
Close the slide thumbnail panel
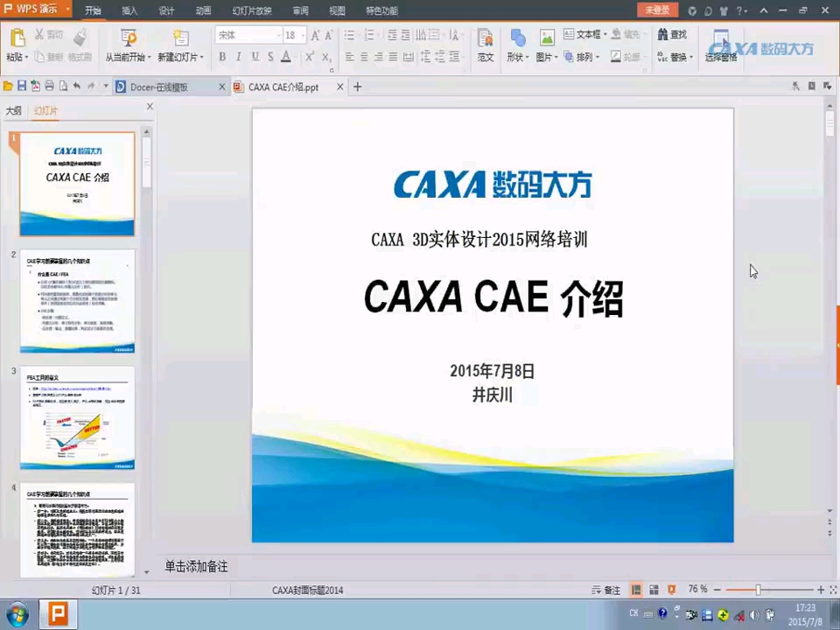[150, 107]
